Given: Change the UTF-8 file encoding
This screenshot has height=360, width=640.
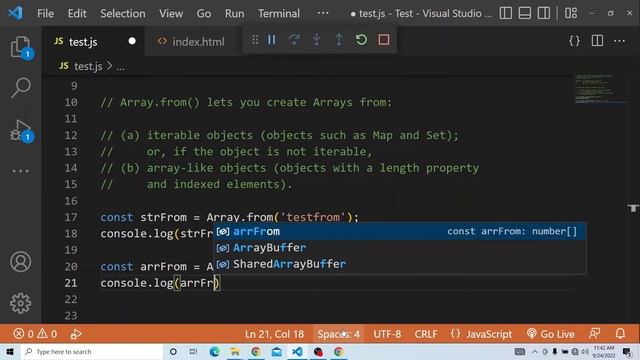Looking at the screenshot, I should pyautogui.click(x=387, y=334).
